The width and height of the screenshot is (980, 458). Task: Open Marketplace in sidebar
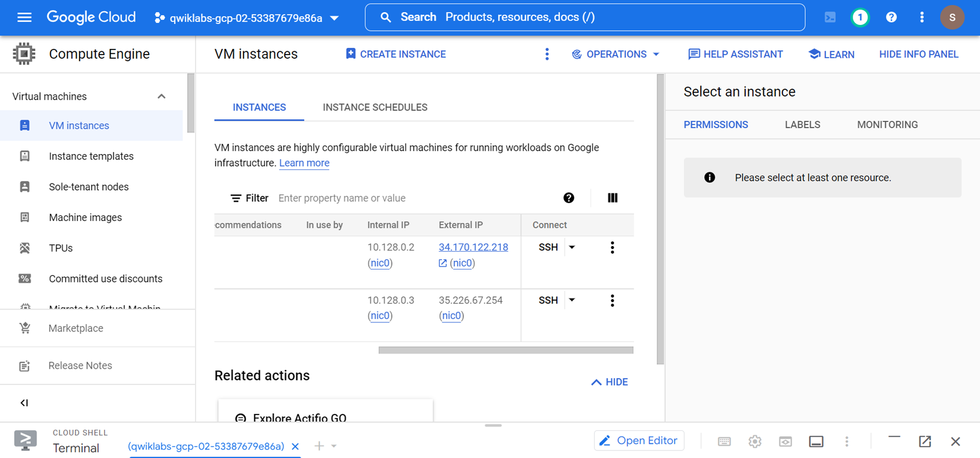click(x=97, y=328)
